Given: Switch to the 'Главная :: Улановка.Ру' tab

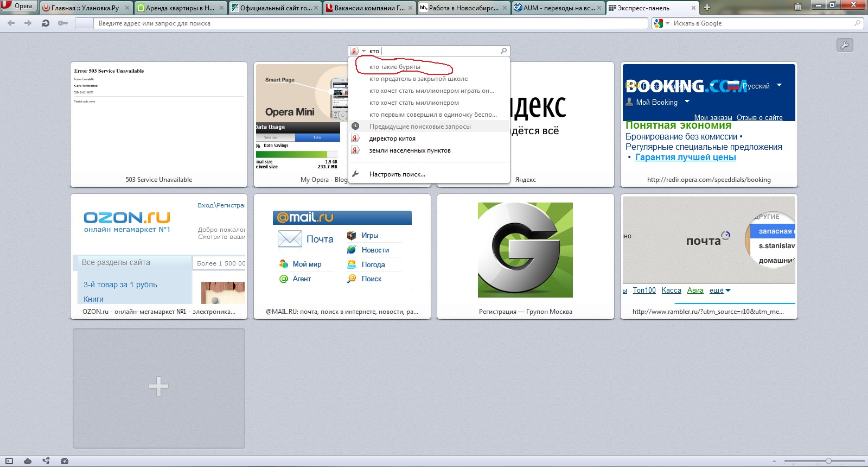Looking at the screenshot, I should [85, 8].
